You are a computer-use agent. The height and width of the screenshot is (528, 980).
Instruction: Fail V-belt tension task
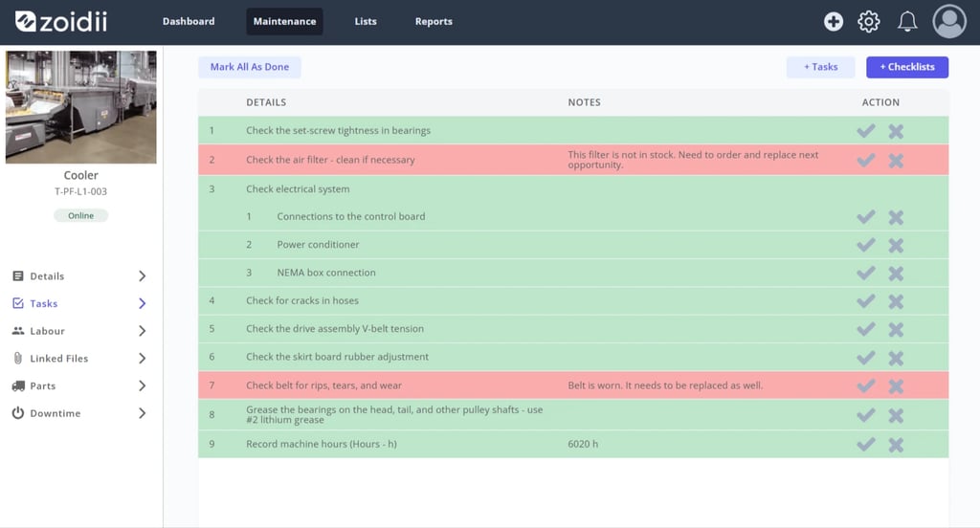[x=896, y=330]
